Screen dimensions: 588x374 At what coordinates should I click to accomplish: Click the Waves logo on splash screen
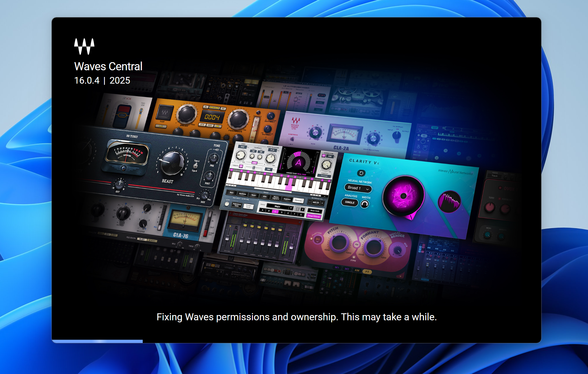(x=84, y=46)
